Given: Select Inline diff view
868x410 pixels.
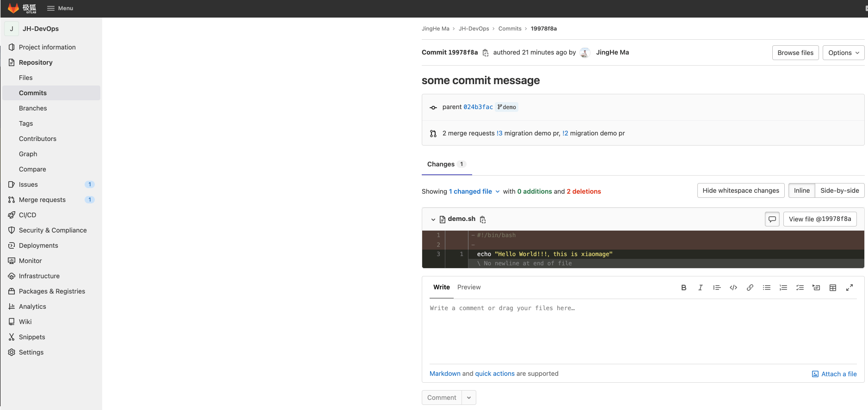Looking at the screenshot, I should (x=801, y=190).
